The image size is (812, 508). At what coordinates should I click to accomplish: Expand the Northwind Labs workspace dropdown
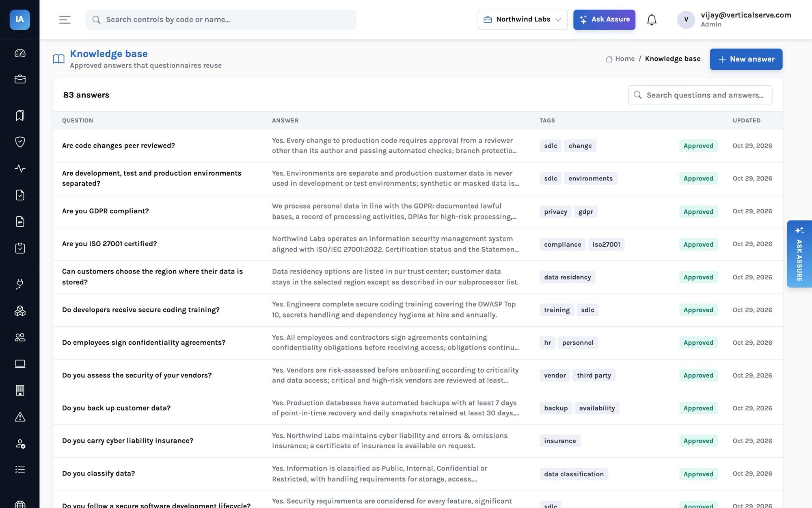point(523,20)
